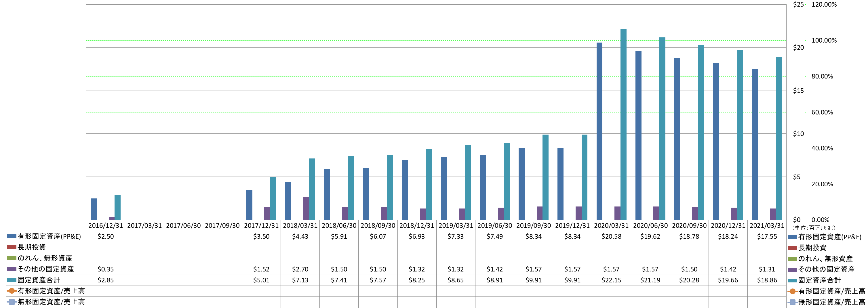Click the $2.70 その他の固定資産 cell

pos(300,269)
